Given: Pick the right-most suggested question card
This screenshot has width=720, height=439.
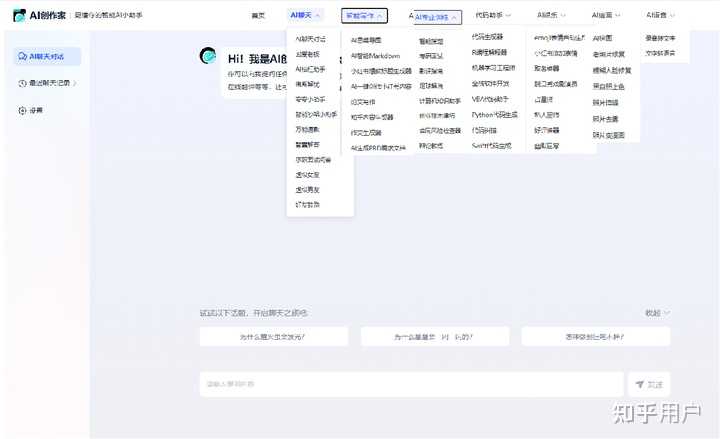Looking at the screenshot, I should [x=596, y=337].
